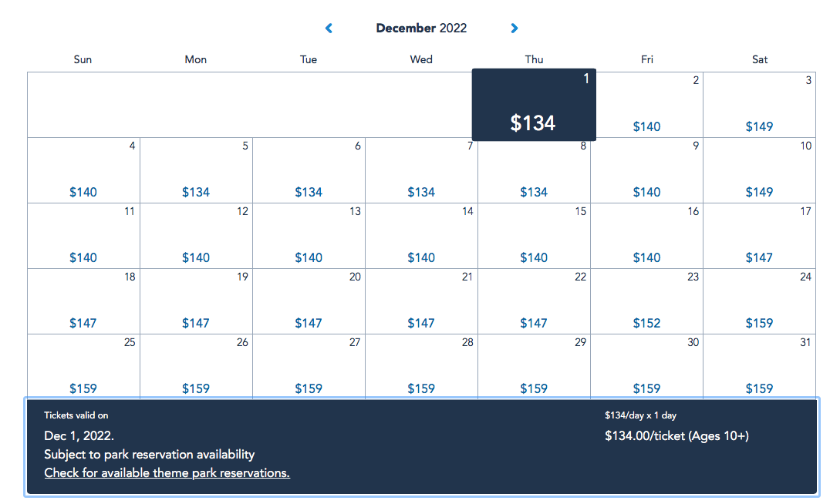Pick December 24 for $159

coord(760,301)
